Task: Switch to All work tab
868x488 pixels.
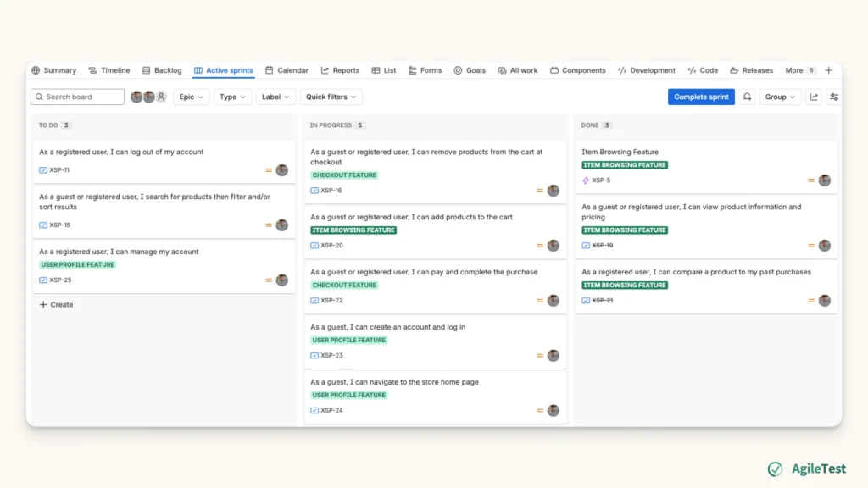Action: click(518, 70)
